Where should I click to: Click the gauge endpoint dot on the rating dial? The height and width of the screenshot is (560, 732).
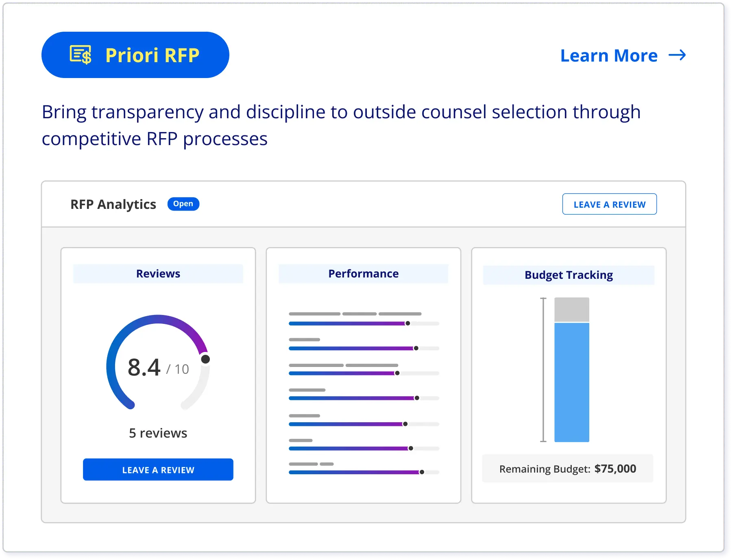click(x=205, y=359)
